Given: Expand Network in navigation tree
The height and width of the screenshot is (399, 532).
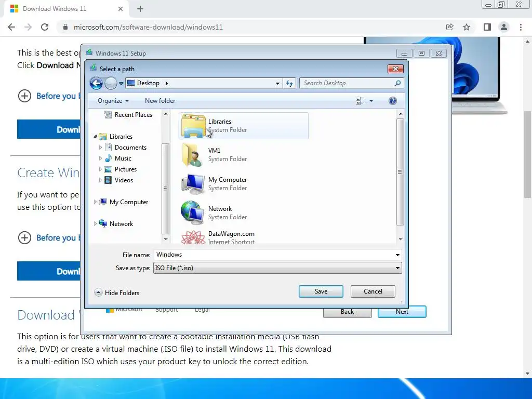Looking at the screenshot, I should pos(95,223).
